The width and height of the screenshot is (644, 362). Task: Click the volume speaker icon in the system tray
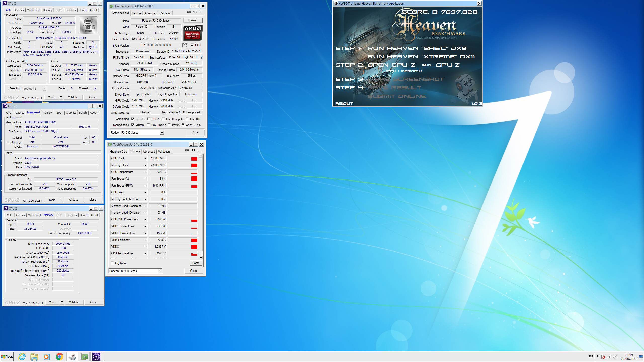[x=615, y=356]
